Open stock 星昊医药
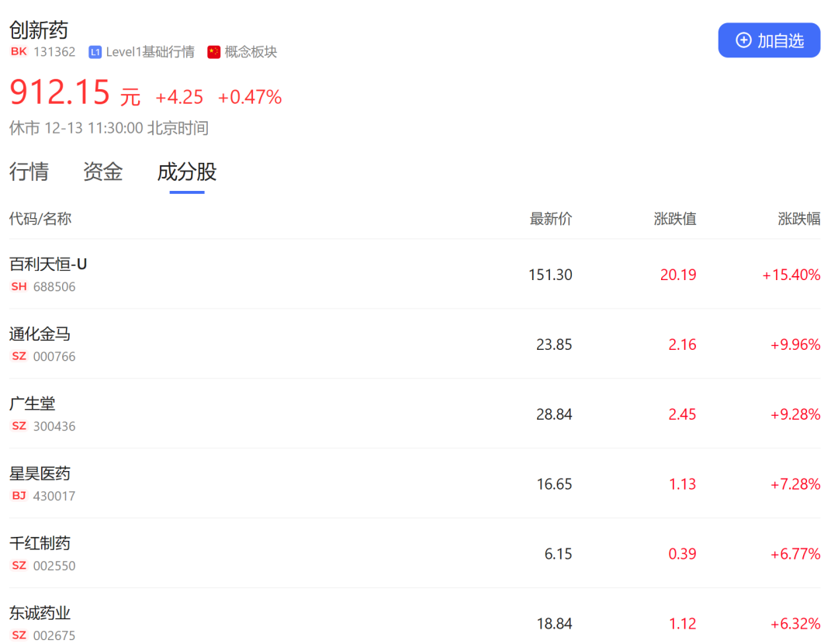This screenshot has width=838, height=644. click(40, 473)
